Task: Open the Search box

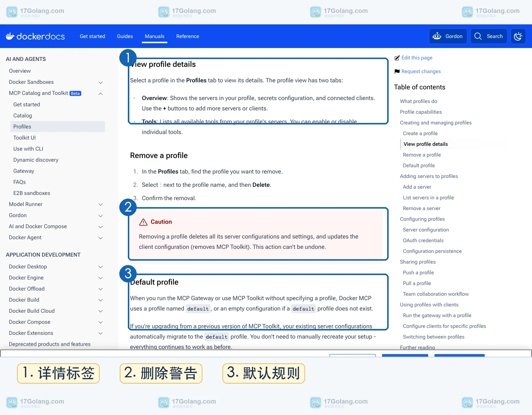Action: (x=488, y=36)
